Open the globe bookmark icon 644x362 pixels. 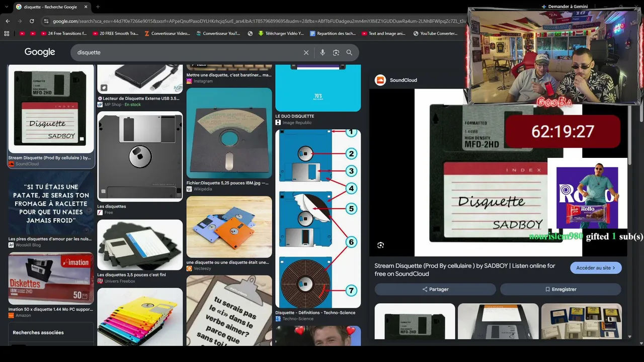click(x=250, y=34)
